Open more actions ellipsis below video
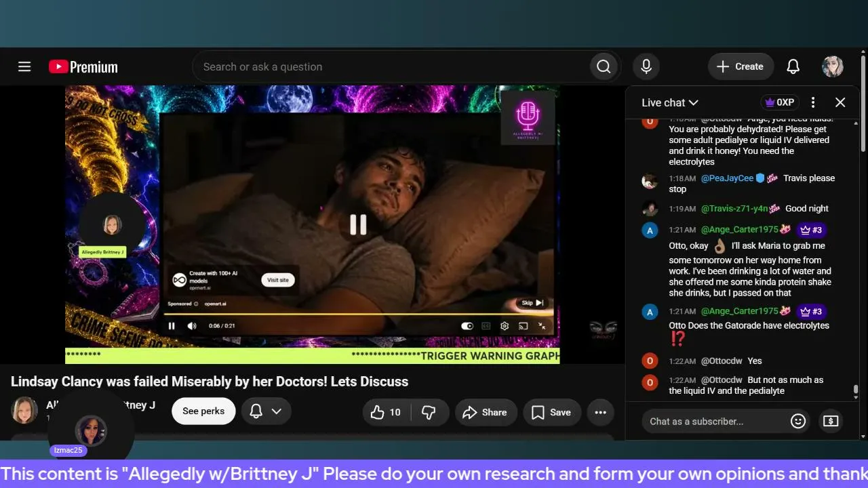The image size is (868, 488). pyautogui.click(x=600, y=412)
